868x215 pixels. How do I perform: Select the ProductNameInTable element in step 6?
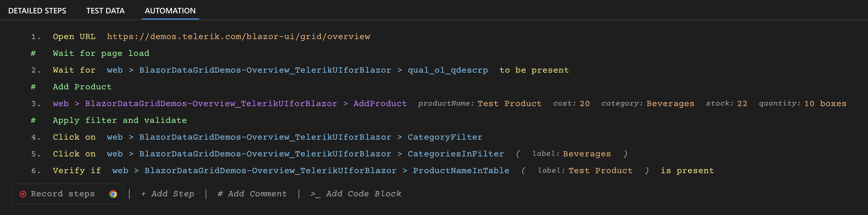[x=461, y=171]
